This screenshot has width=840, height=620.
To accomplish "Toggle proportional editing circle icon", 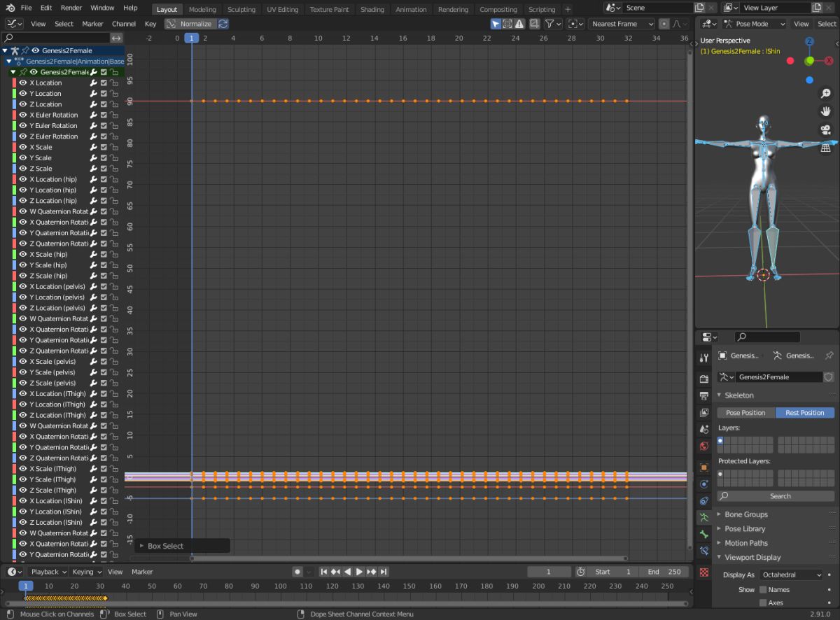I will [x=664, y=24].
